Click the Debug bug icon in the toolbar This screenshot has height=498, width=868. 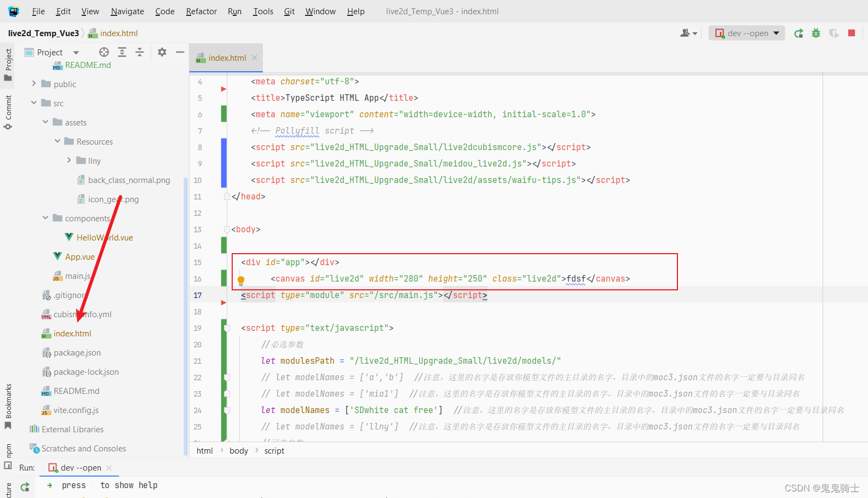(816, 33)
